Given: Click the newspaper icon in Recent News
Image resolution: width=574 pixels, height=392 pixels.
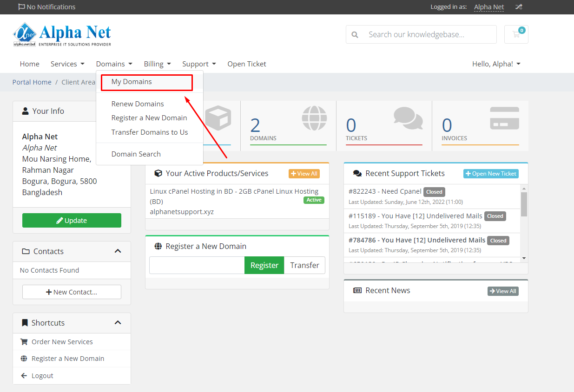Looking at the screenshot, I should pos(357,290).
